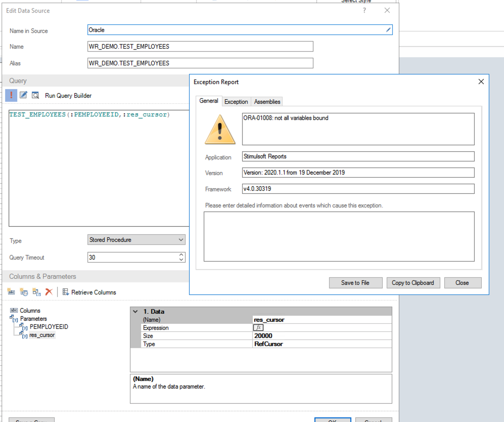Click the Query Timeout value field
This screenshot has height=422, width=504.
pyautogui.click(x=133, y=258)
